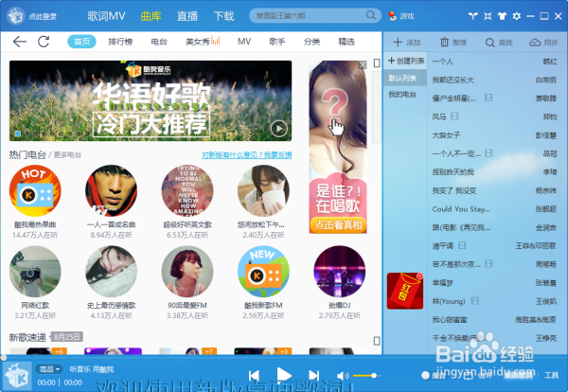Open the 网络红歌 radio station
This screenshot has width=568, height=392.
tap(35, 272)
